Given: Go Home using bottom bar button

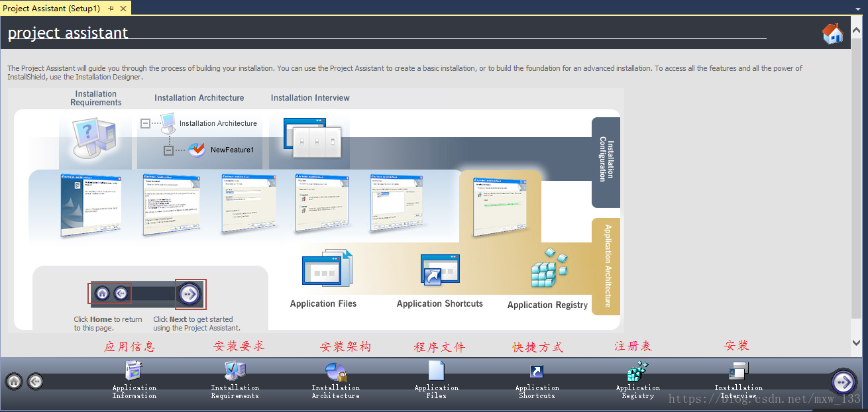Looking at the screenshot, I should point(14,382).
